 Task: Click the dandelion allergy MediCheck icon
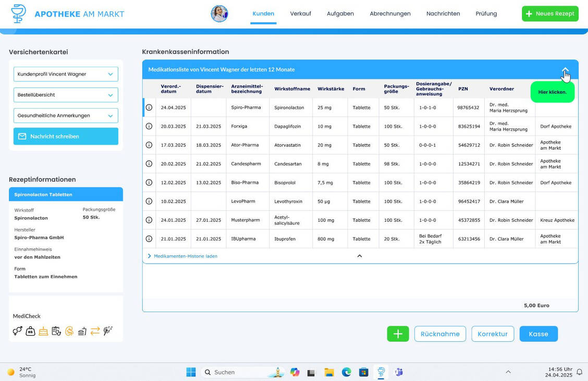pyautogui.click(x=108, y=331)
